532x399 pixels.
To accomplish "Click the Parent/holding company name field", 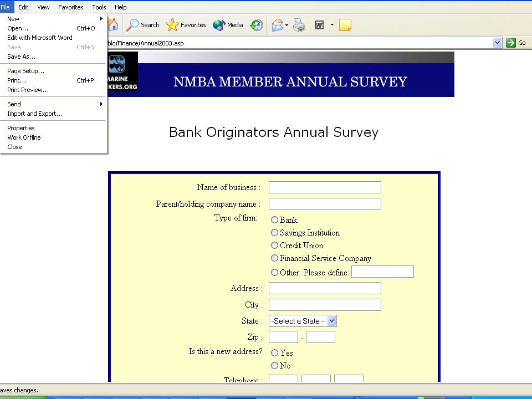I will [325, 204].
